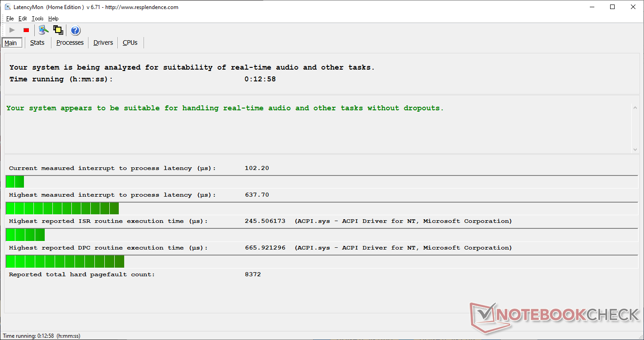Screen dimensions: 644x340
Task: Open the process search magnifier toolbar icon
Action: (x=43, y=30)
